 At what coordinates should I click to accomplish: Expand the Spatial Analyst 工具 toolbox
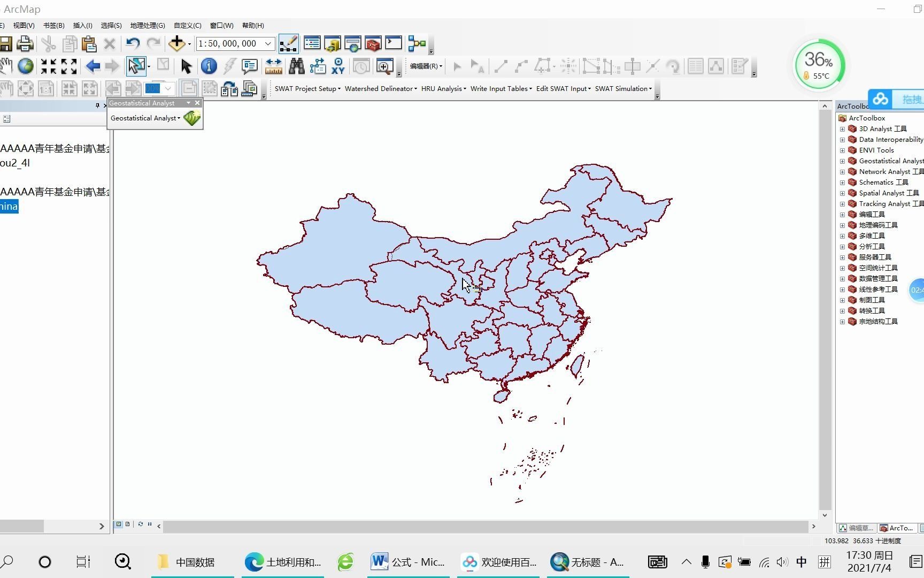(x=844, y=193)
